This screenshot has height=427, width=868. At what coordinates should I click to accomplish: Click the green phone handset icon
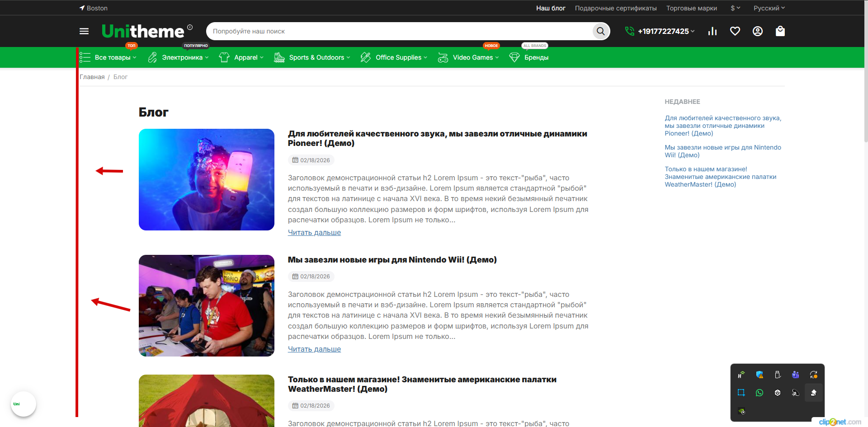click(629, 31)
